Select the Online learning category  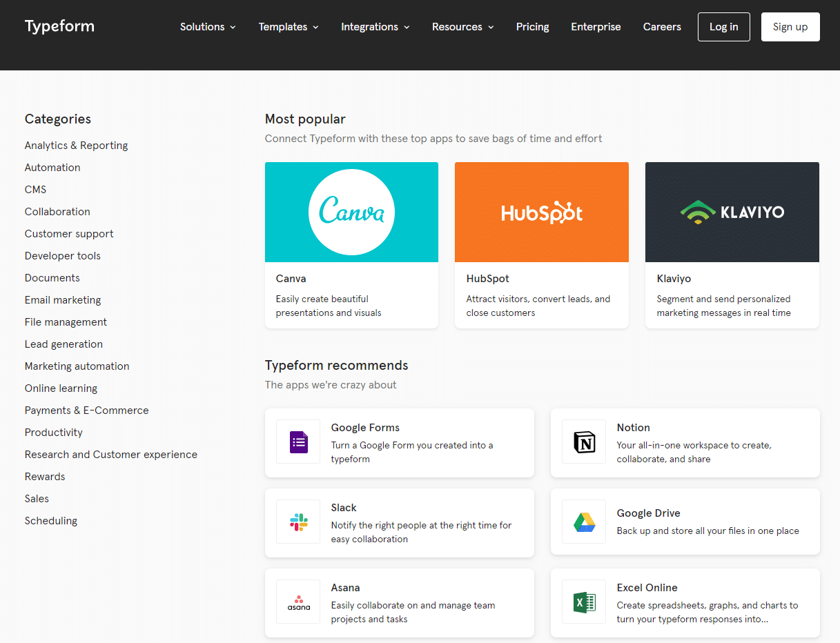61,388
